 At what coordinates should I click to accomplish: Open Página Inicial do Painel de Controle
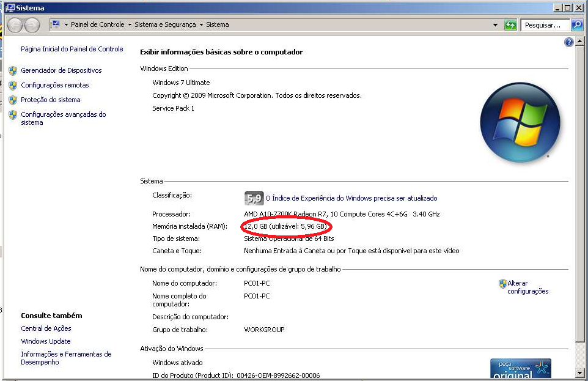[72, 49]
